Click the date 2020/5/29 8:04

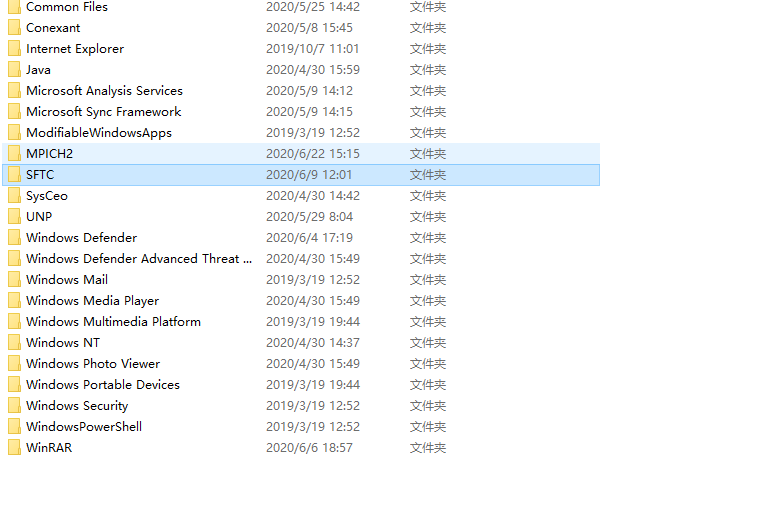(309, 216)
